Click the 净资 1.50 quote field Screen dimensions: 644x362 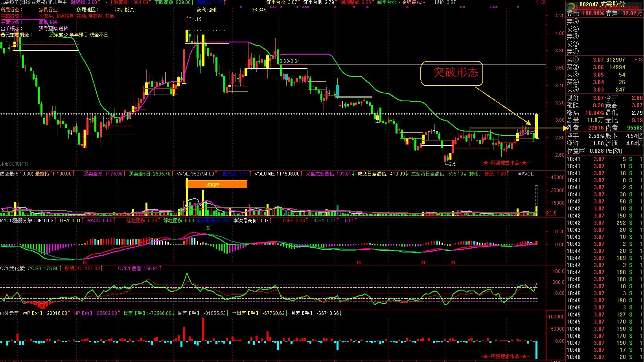(585, 143)
